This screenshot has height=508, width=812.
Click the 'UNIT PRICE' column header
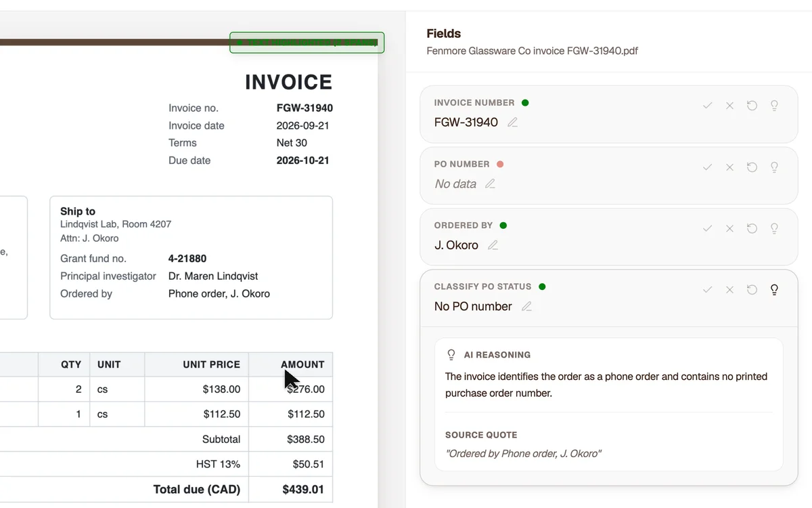211,364
